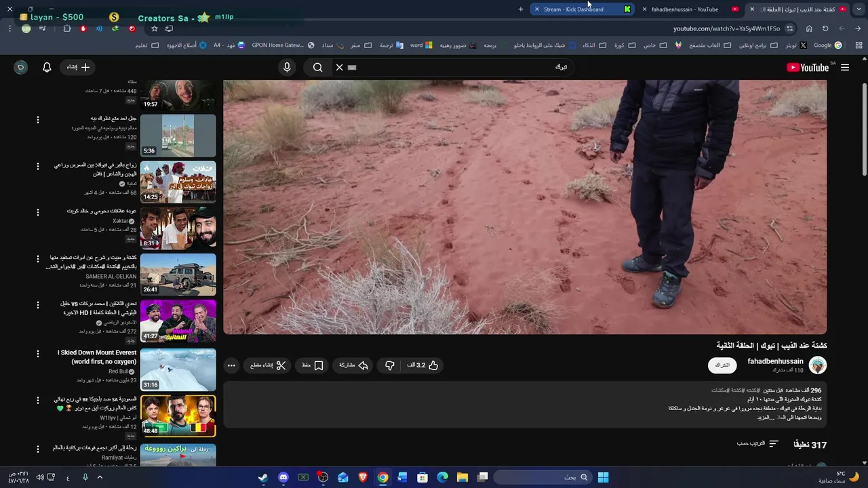Open the YouTube account avatar menu
868x488 pixels.
pos(21,67)
